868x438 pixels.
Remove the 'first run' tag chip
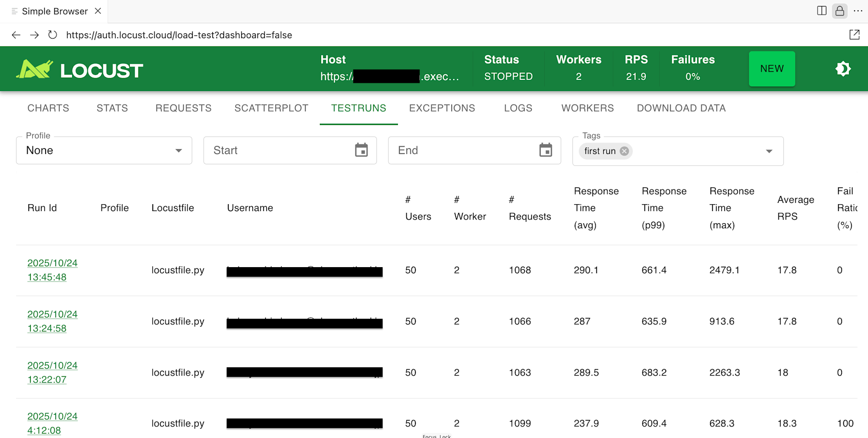click(x=624, y=151)
